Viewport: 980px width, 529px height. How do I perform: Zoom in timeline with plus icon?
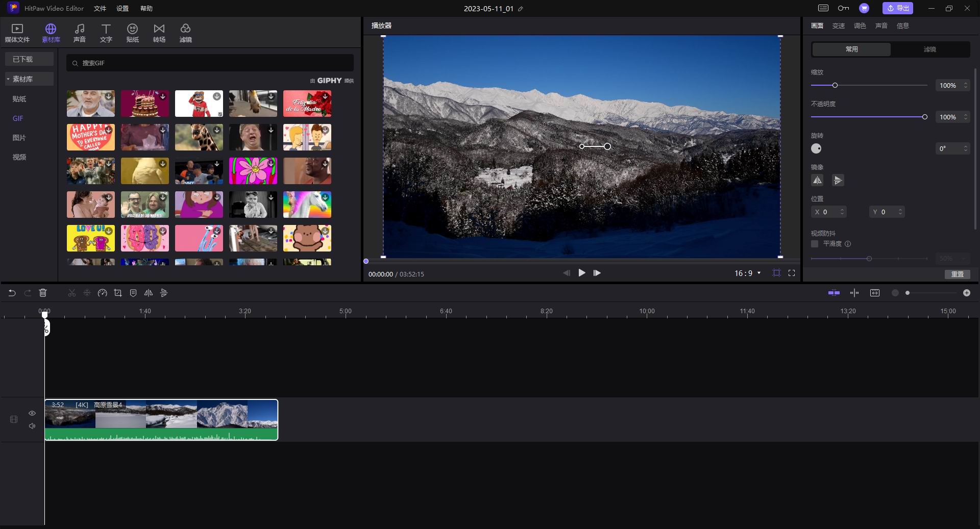click(x=967, y=293)
